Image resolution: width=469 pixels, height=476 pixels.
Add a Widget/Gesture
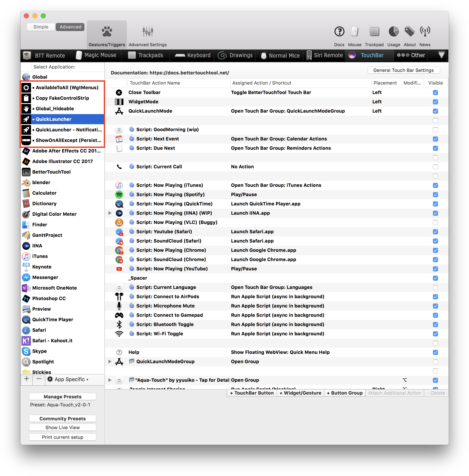click(x=300, y=393)
